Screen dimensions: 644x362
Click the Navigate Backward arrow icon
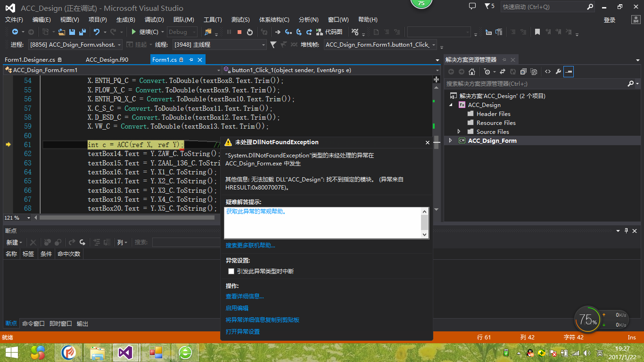[x=15, y=32]
